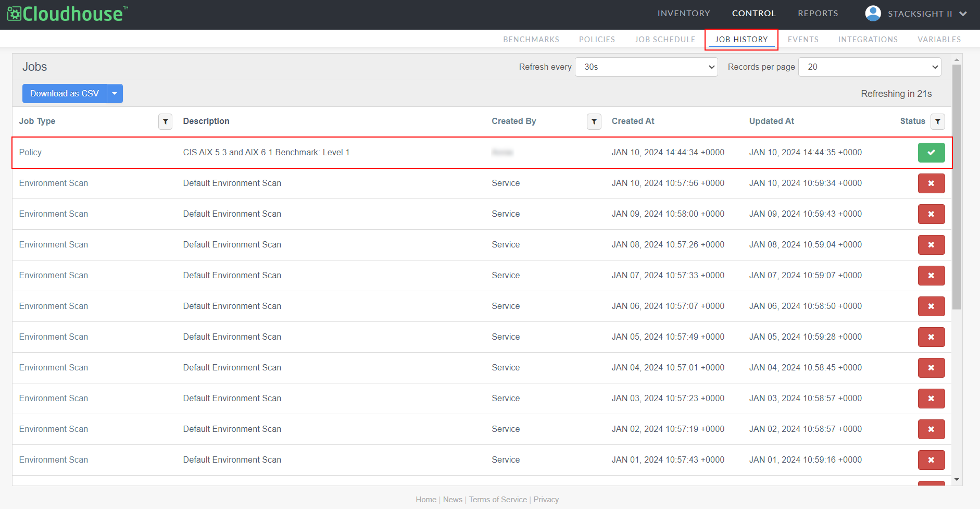Open the Created By filter icon

point(594,121)
